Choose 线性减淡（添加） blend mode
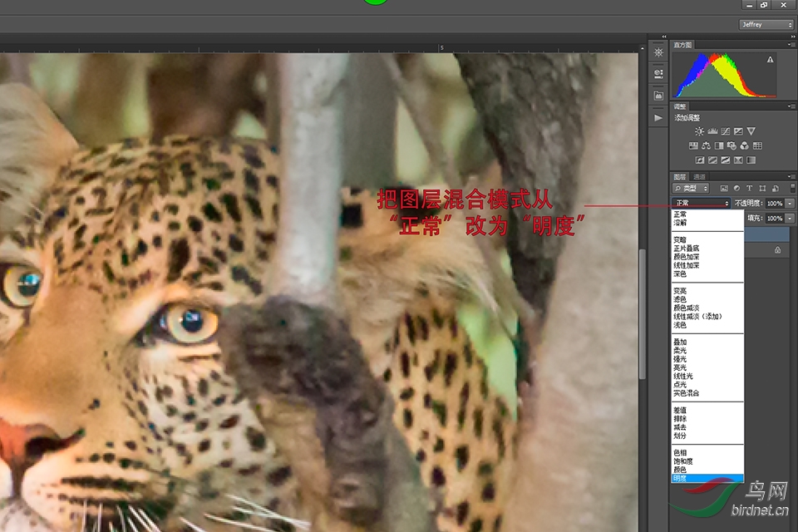Viewport: 798px width, 532px height. [x=707, y=317]
